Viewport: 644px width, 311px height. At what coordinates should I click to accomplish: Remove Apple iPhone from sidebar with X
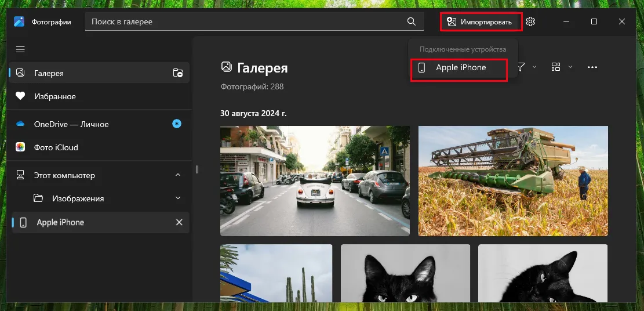(x=179, y=223)
